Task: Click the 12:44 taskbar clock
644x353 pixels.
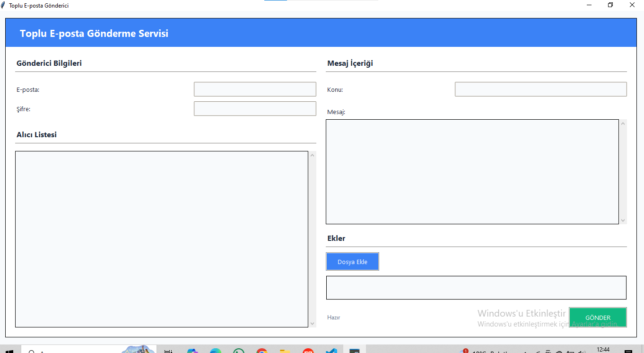Action: [x=603, y=350]
